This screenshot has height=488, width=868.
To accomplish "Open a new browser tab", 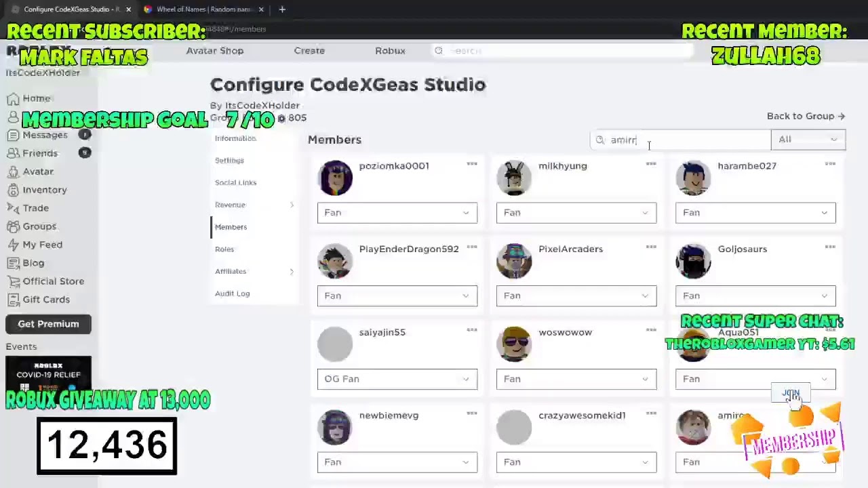I will click(x=282, y=9).
